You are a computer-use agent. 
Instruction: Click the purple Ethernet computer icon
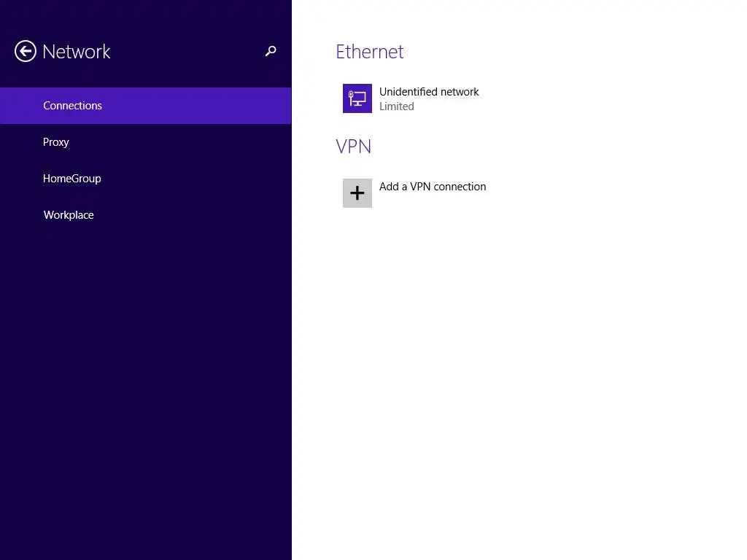pos(357,98)
